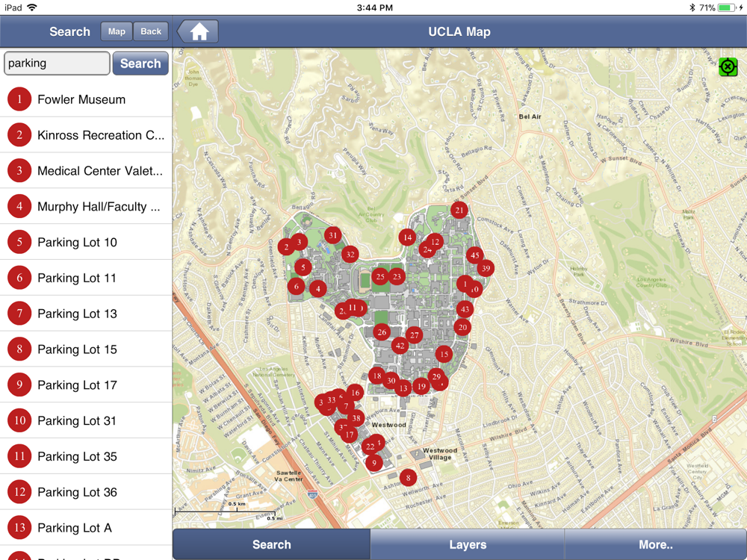Open the Kinross Recreation C... result
This screenshot has width=747, height=560.
click(86, 134)
